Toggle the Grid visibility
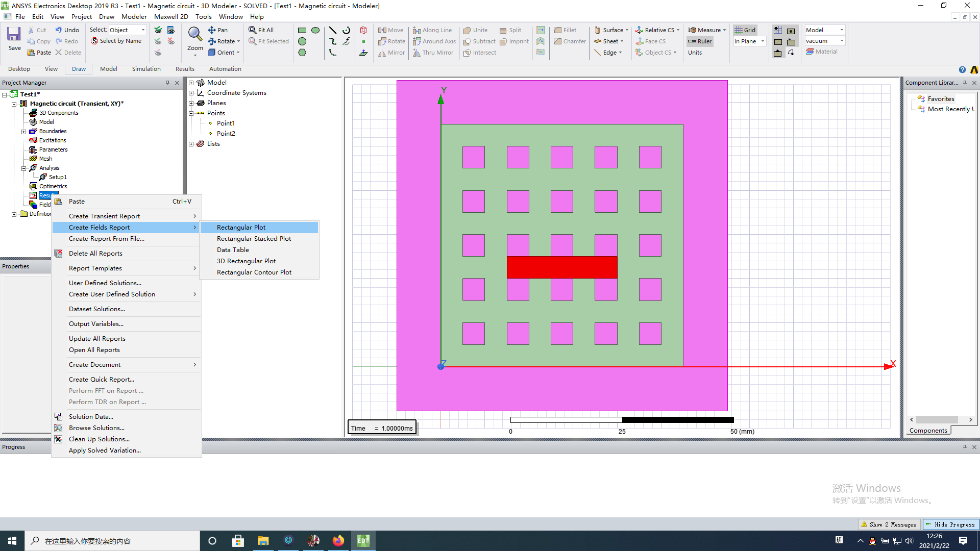Viewport: 980px width, 551px height. (745, 30)
